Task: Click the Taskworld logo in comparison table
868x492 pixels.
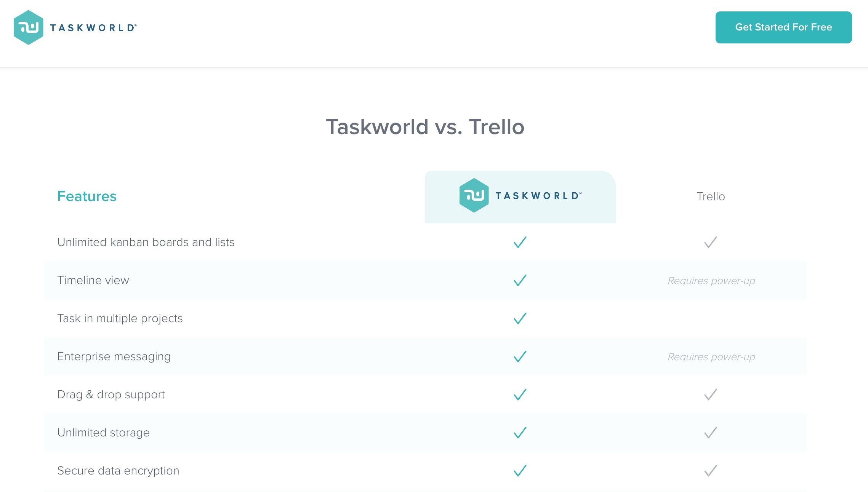Action: [520, 195]
